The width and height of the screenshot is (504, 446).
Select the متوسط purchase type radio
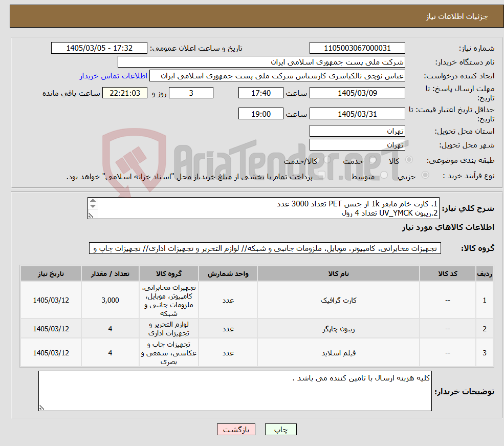click(384, 175)
